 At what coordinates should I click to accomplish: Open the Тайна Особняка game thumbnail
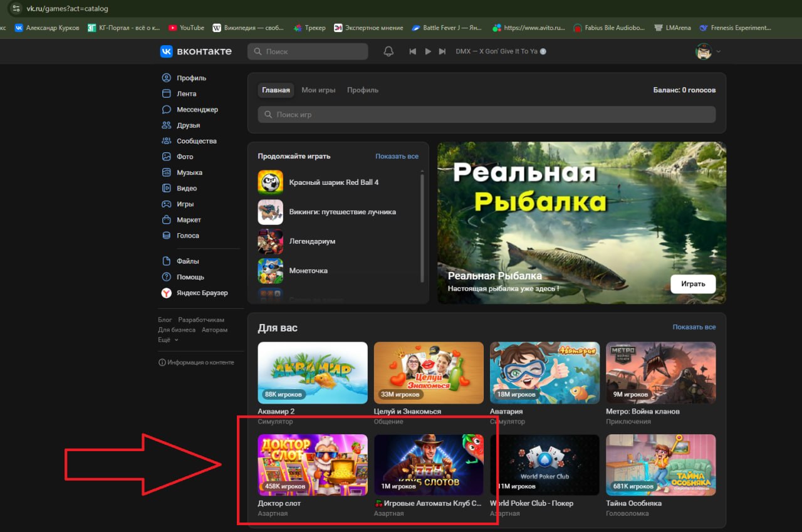point(661,465)
